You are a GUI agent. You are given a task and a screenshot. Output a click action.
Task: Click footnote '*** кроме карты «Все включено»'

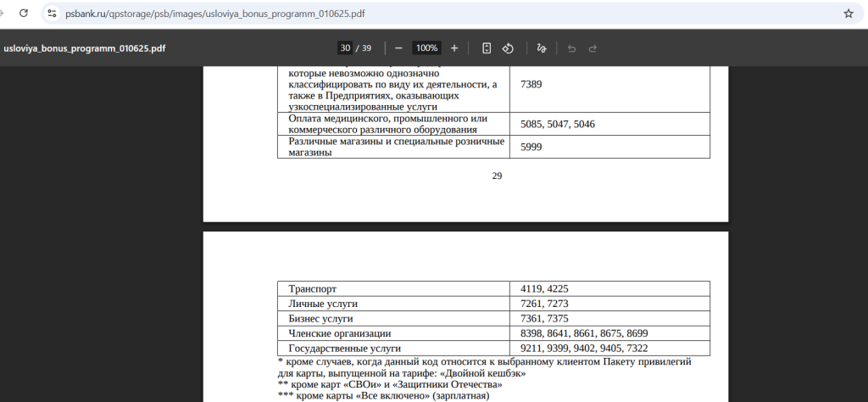point(384,396)
